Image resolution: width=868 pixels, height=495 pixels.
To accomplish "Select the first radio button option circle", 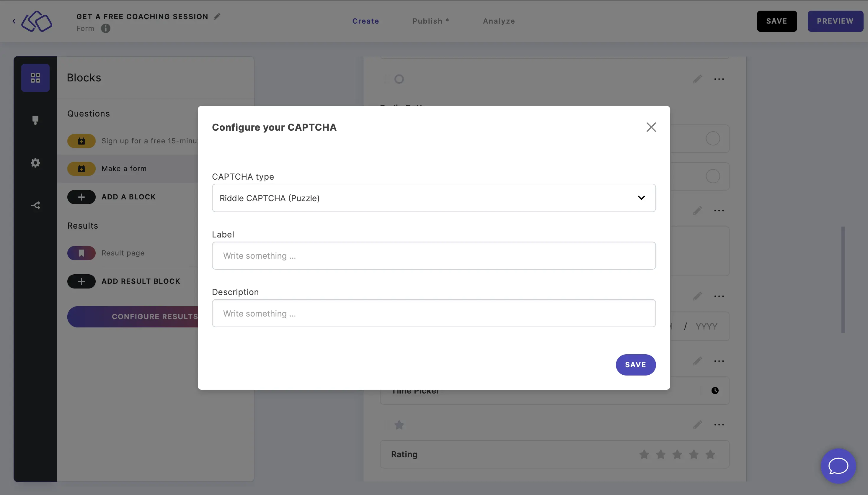I will point(712,138).
